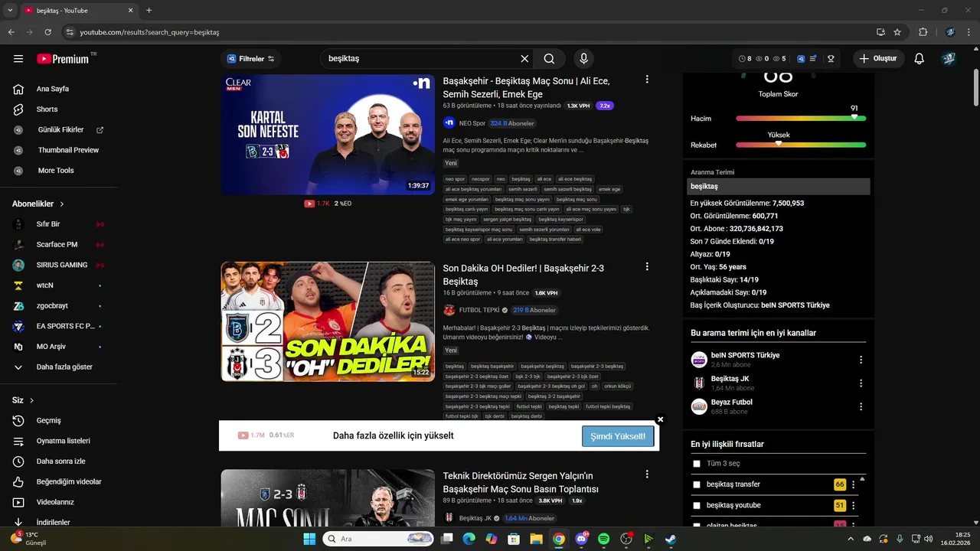The height and width of the screenshot is (551, 980).
Task: Open Chrome extensions puzzle icon
Action: coord(923,32)
